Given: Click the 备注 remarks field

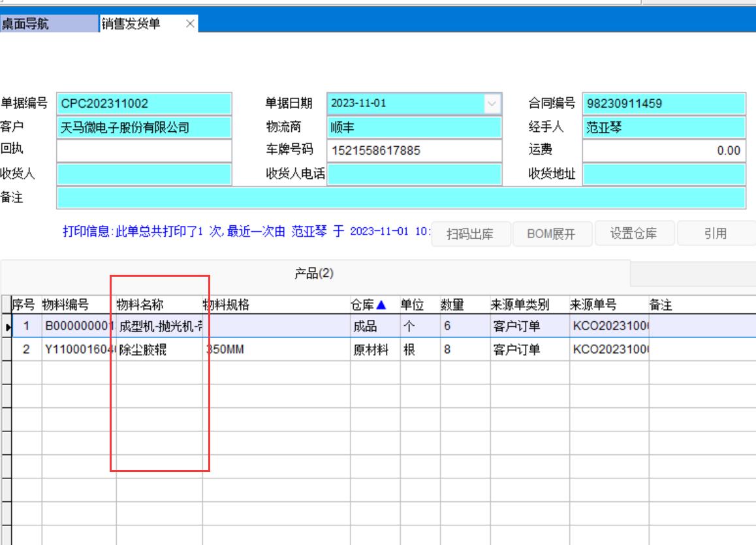Looking at the screenshot, I should (401, 198).
